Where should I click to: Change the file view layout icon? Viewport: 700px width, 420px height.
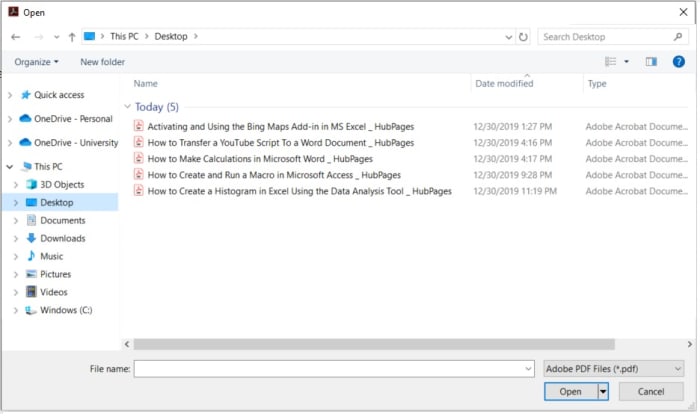(610, 62)
